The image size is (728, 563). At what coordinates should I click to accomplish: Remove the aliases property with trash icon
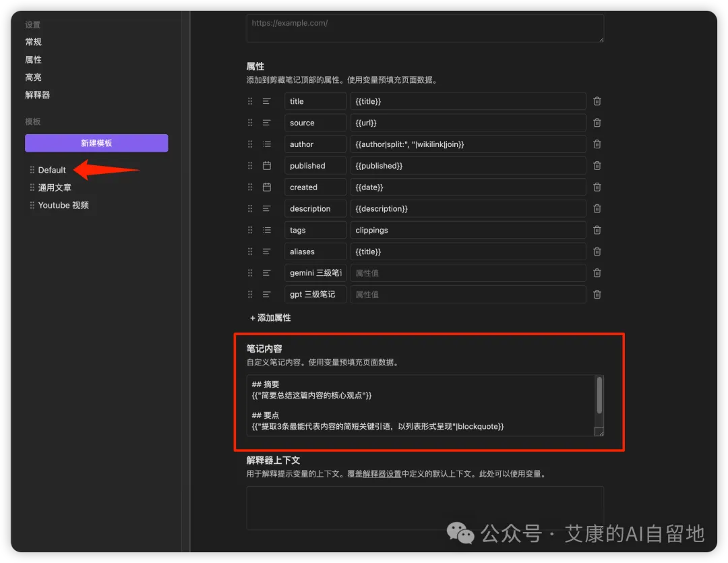(x=597, y=251)
